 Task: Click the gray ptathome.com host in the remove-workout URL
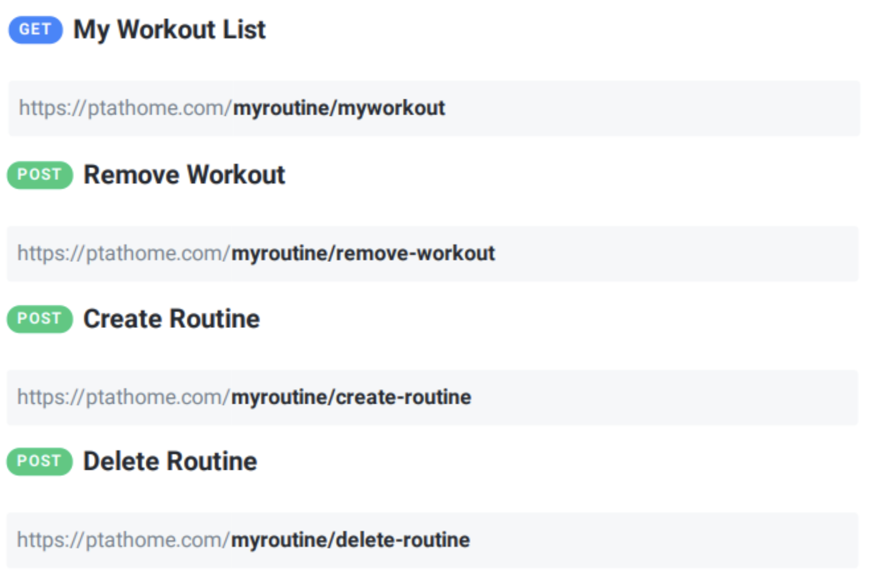click(x=154, y=253)
